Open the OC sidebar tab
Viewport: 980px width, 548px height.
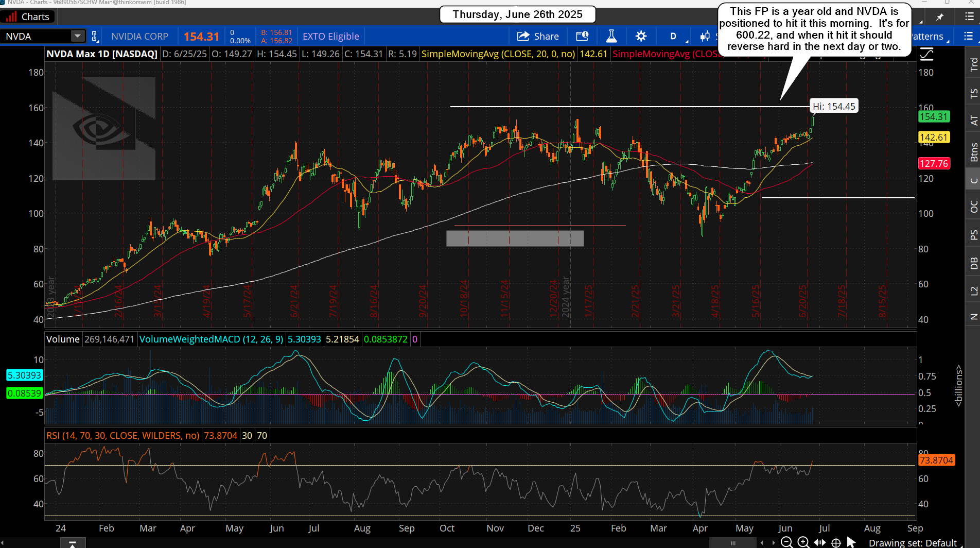click(x=973, y=207)
